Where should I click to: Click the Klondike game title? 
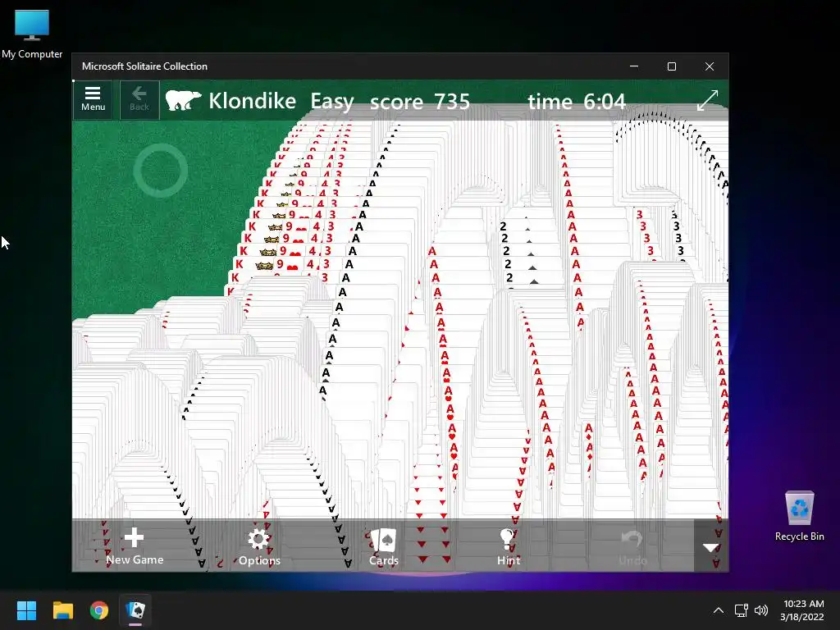253,101
